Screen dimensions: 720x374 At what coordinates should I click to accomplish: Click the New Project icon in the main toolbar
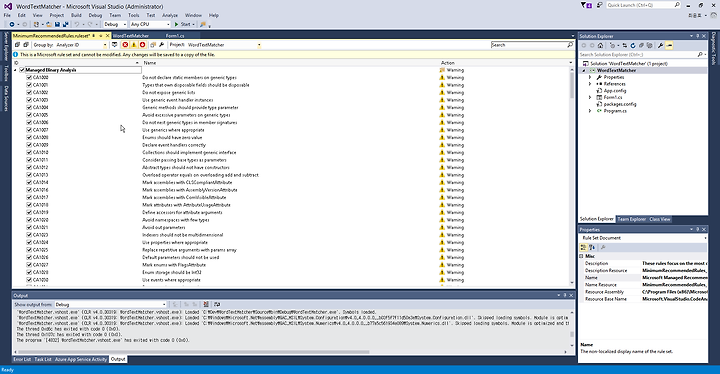coord(37,24)
